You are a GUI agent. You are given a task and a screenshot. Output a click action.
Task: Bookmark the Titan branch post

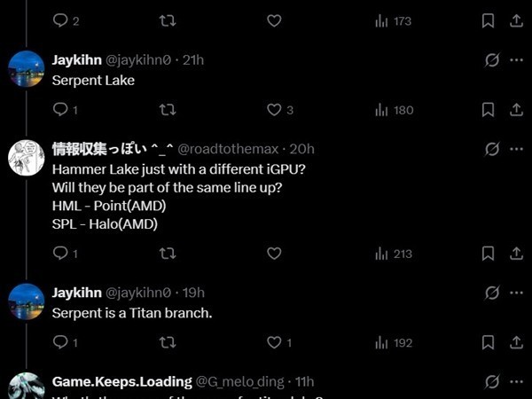click(x=488, y=342)
